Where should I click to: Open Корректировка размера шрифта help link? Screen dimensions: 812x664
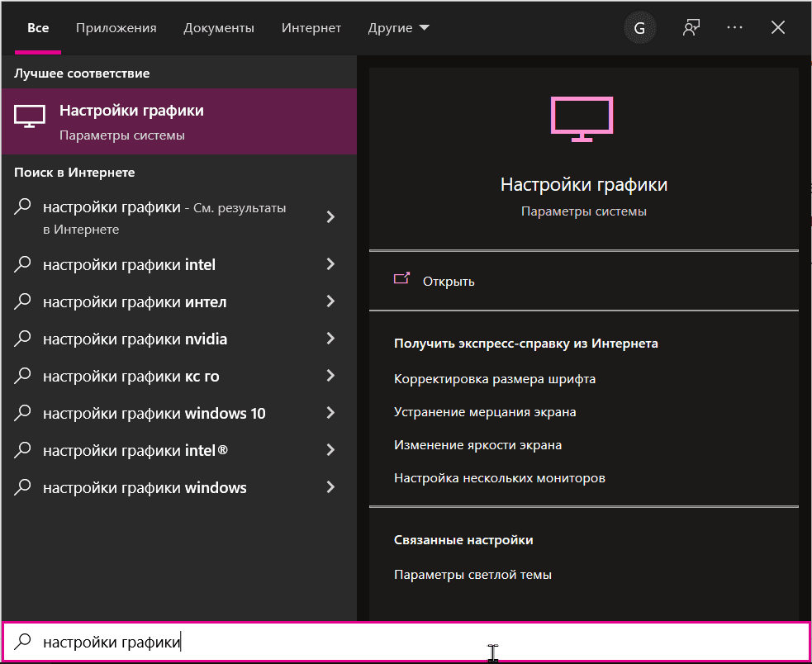[x=495, y=379]
